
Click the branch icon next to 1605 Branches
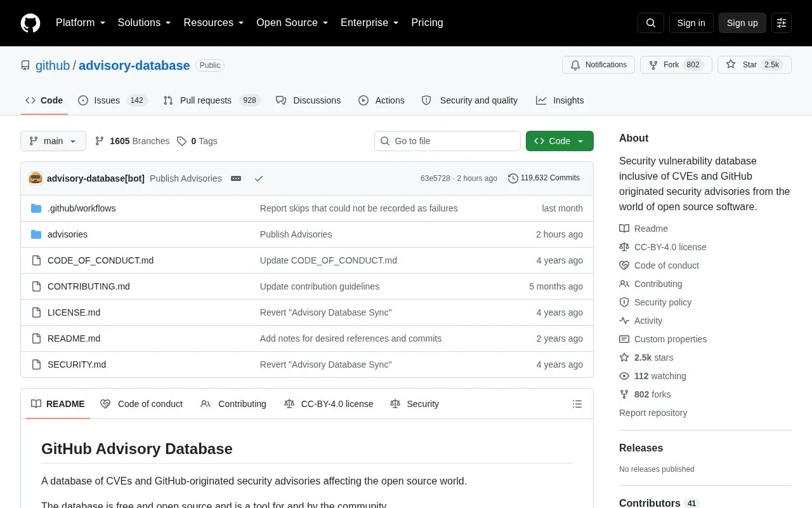(x=100, y=141)
